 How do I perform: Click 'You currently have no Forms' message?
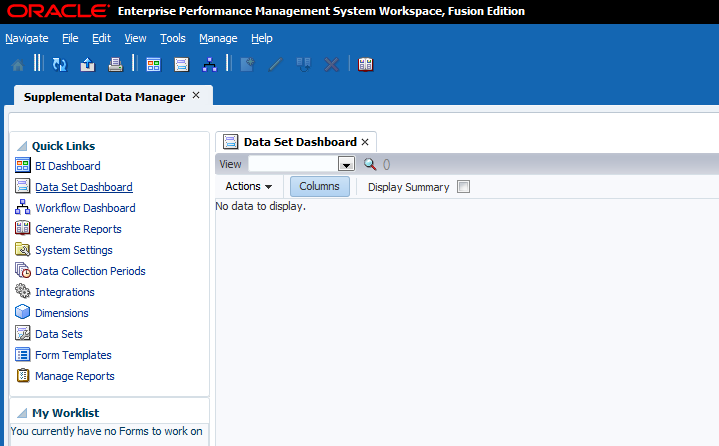click(106, 431)
